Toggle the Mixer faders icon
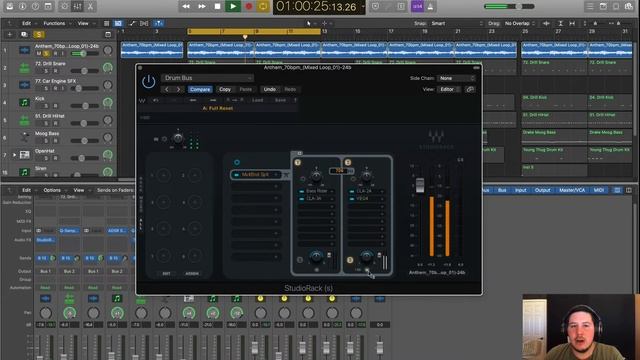Image resolution: width=640 pixels, height=360 pixels. click(77, 7)
